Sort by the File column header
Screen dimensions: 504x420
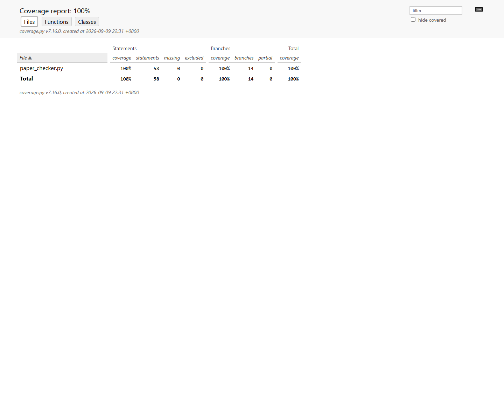(62, 58)
